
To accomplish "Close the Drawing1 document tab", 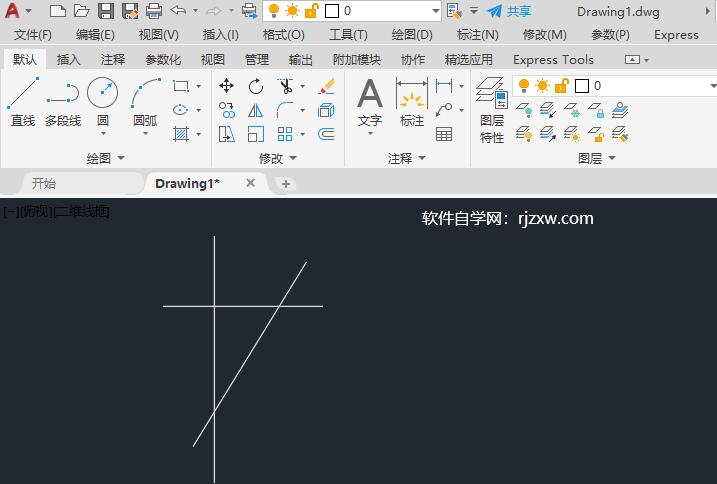I will point(251,183).
